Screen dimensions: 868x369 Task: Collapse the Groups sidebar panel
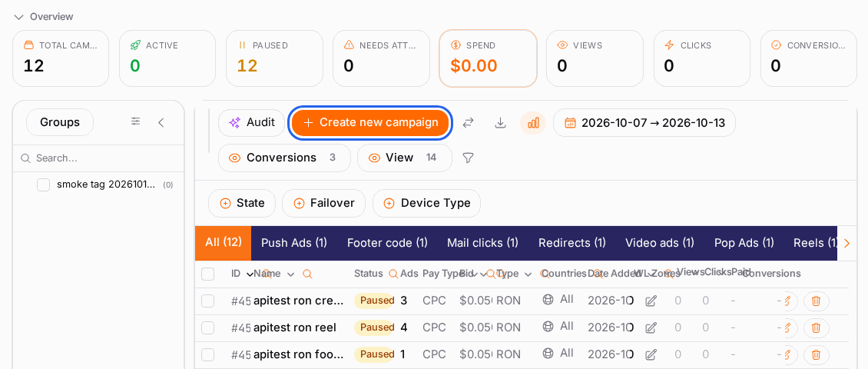[x=161, y=122]
